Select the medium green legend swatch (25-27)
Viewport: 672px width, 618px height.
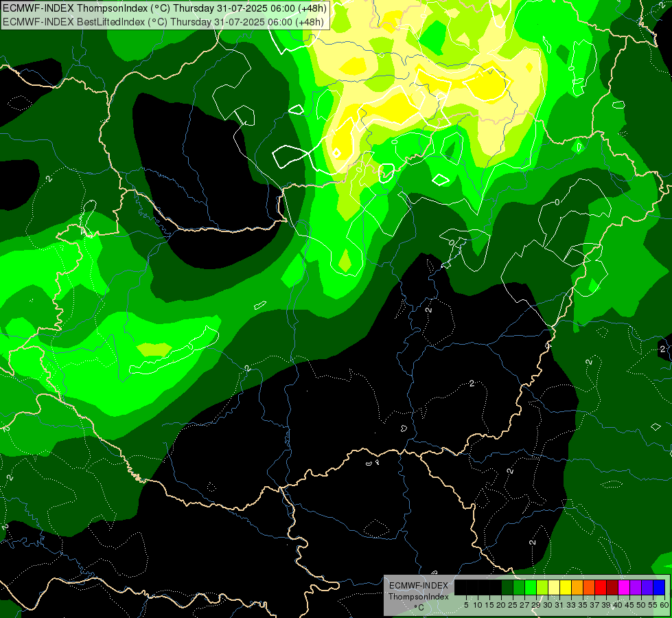[519, 587]
